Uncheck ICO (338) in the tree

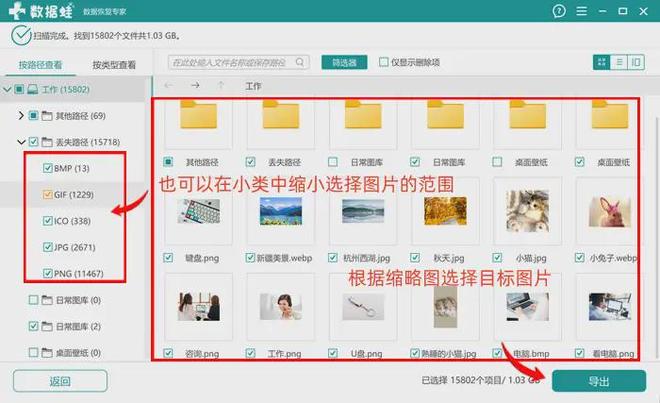point(48,221)
